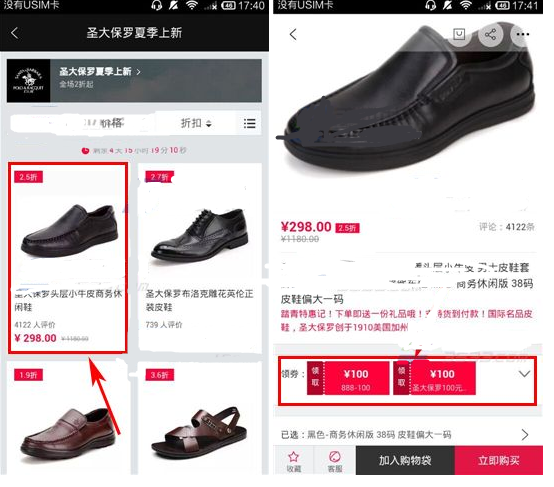Open the three-dots more menu

click(x=522, y=34)
